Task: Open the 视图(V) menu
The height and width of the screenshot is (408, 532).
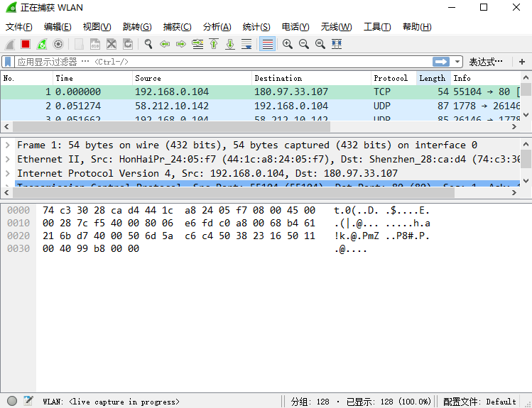Action: pos(97,27)
